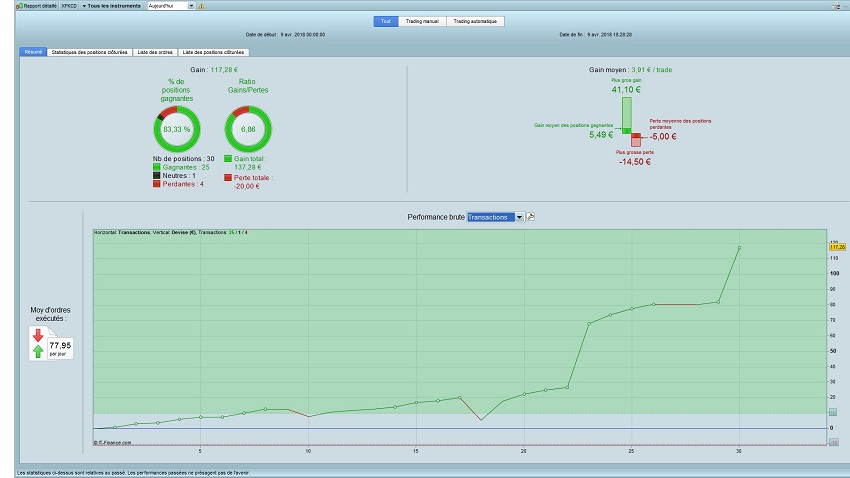Click the 5,49 € average gain value

(601, 135)
